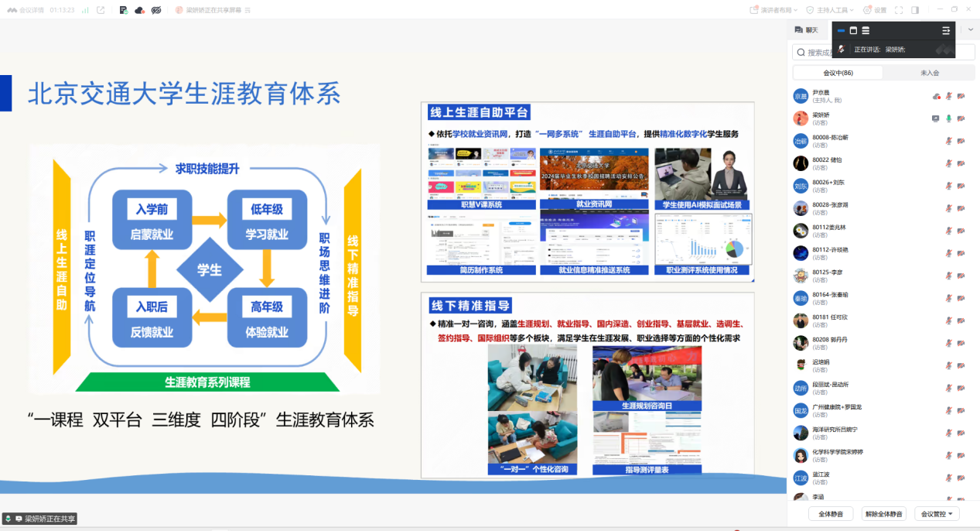
Task: Click 蓝江波's camera icon
Action: point(961,478)
